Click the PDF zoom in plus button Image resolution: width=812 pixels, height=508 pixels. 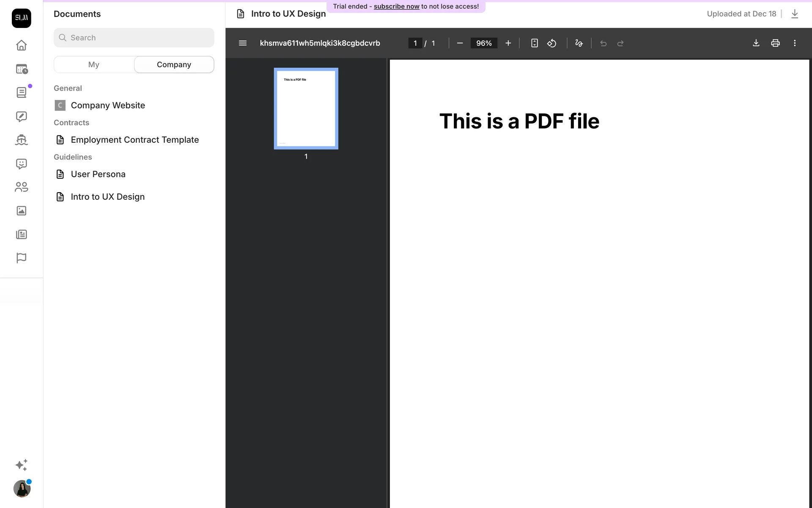tap(508, 43)
